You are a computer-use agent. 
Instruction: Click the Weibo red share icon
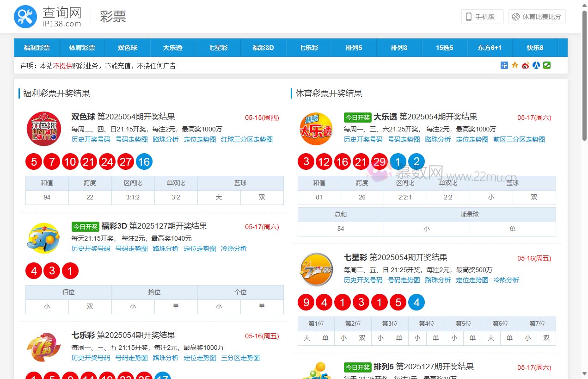coord(525,65)
